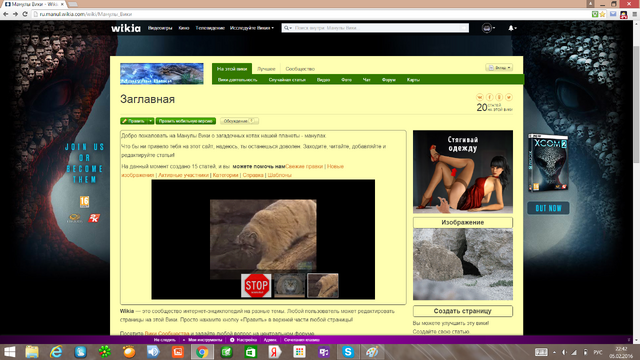
Task: Click the Создать страницу button
Action: point(463,311)
